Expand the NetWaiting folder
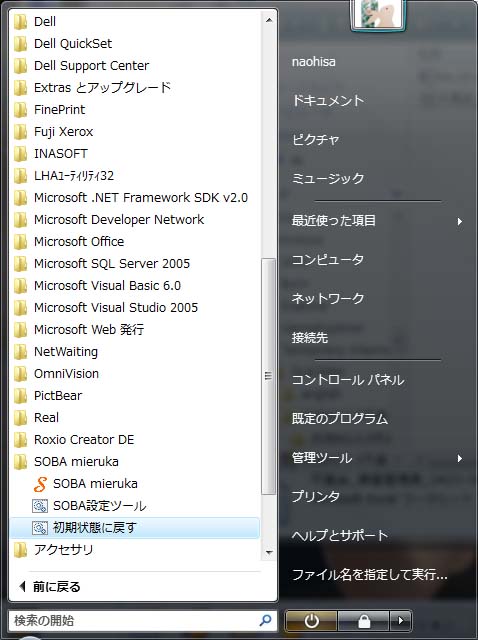 [66, 352]
